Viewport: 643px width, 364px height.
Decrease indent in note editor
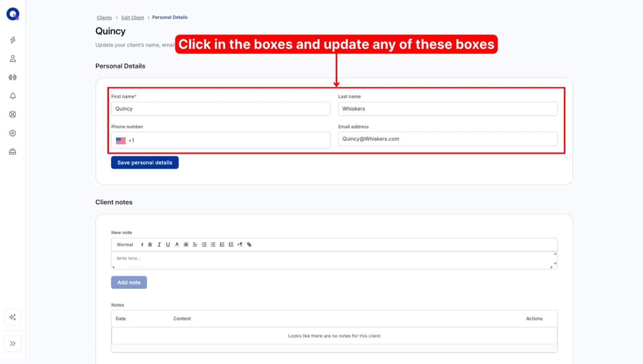pyautogui.click(x=222, y=245)
